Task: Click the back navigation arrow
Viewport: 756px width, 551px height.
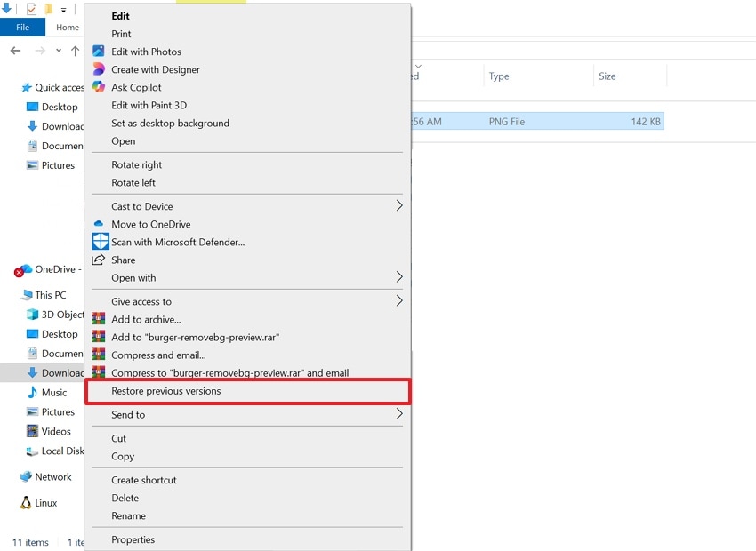Action: [15, 51]
